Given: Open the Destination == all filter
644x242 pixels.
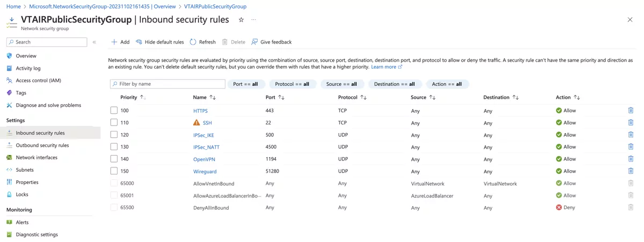Looking at the screenshot, I should pos(394,84).
